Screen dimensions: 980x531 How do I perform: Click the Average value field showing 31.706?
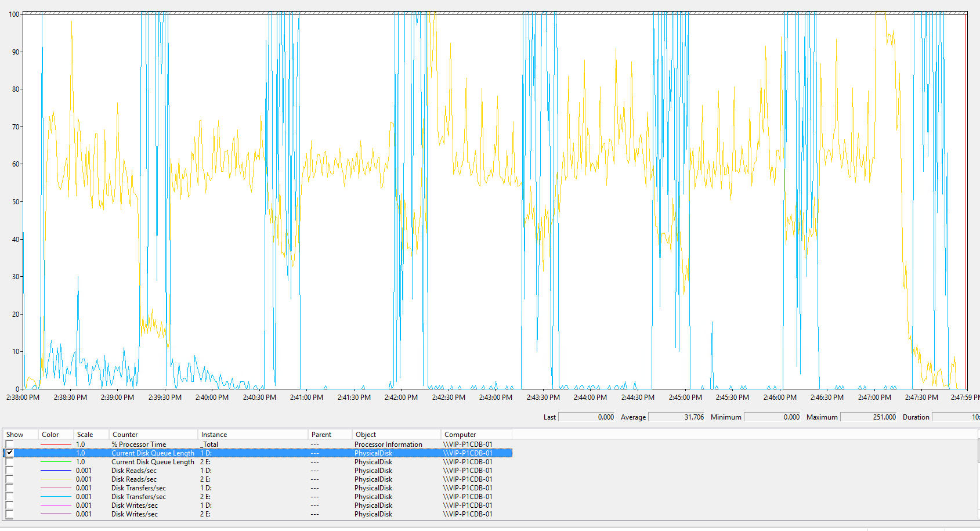[676, 417]
